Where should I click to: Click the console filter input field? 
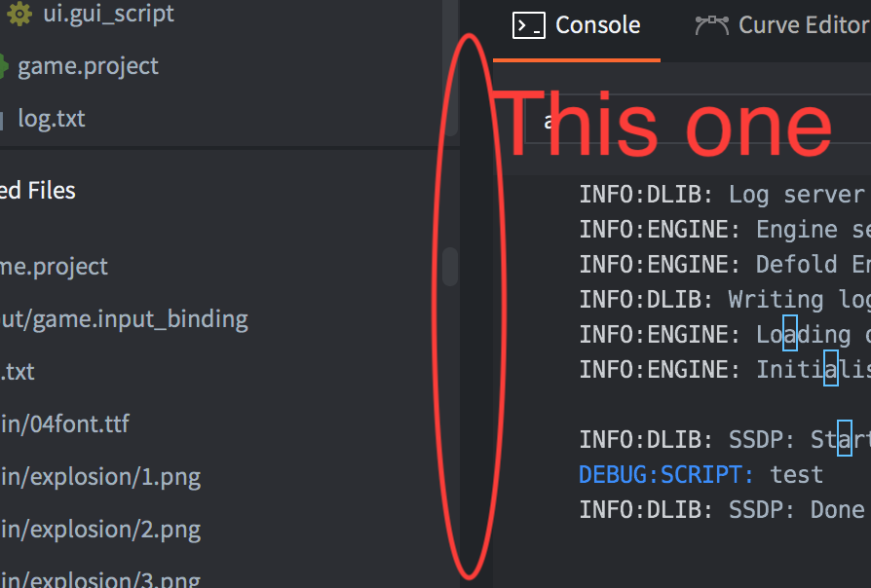698,119
